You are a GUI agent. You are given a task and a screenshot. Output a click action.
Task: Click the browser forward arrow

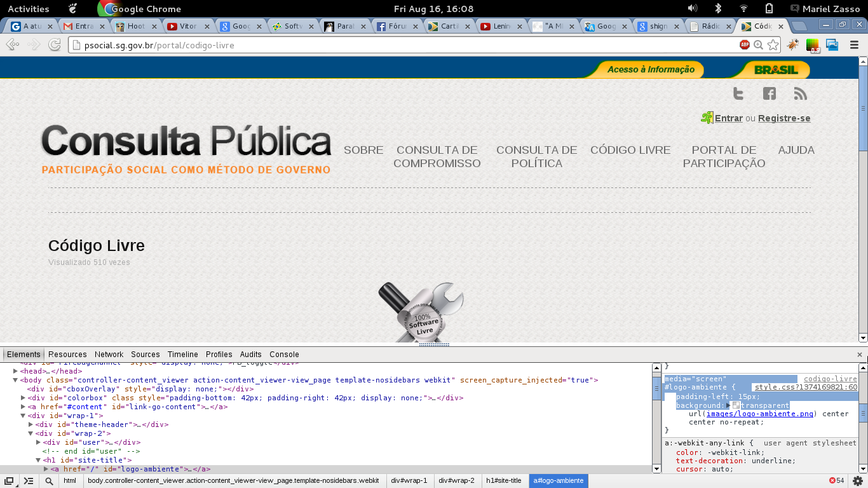(x=34, y=45)
